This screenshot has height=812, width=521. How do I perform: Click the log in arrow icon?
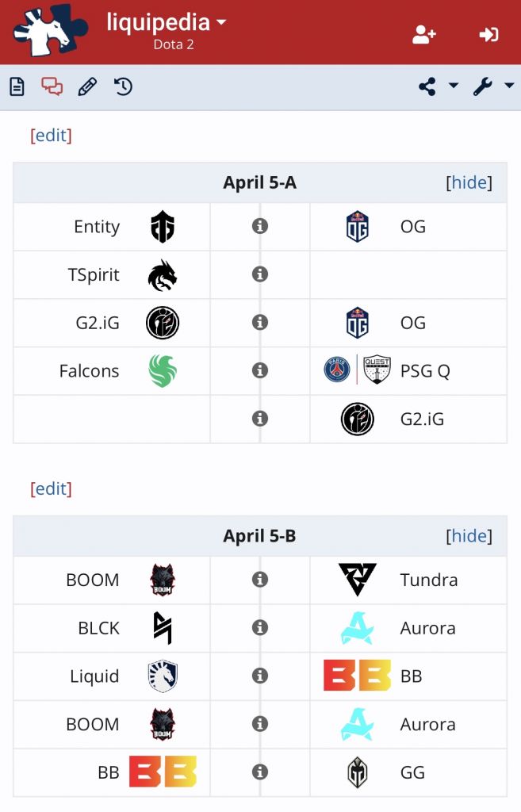click(x=488, y=34)
